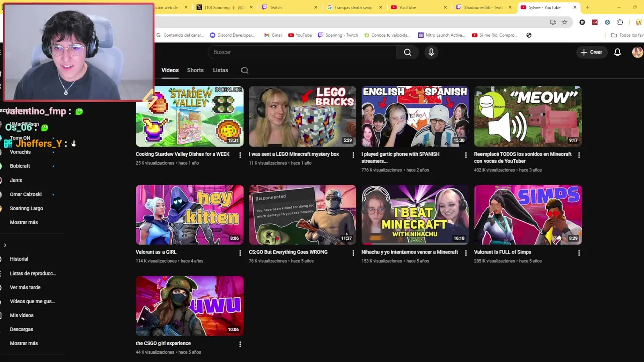The height and width of the screenshot is (362, 644).
Task: Open options for Cooking Stardew Valley video
Action: click(240, 155)
